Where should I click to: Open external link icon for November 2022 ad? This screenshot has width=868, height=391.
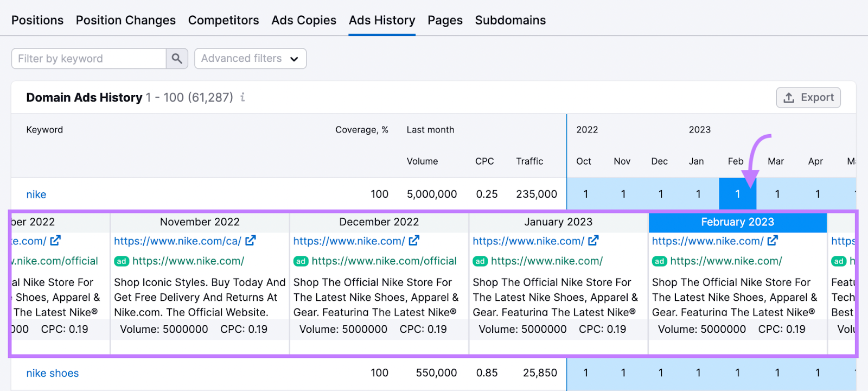251,241
